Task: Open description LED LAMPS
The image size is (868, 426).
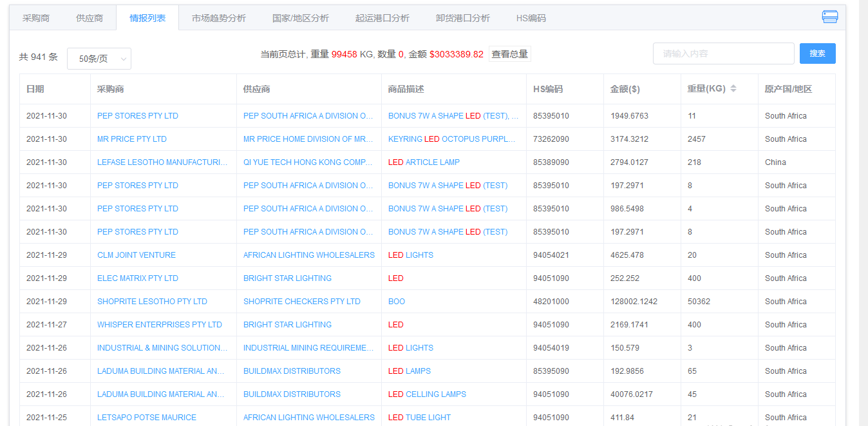Action: [x=410, y=371]
